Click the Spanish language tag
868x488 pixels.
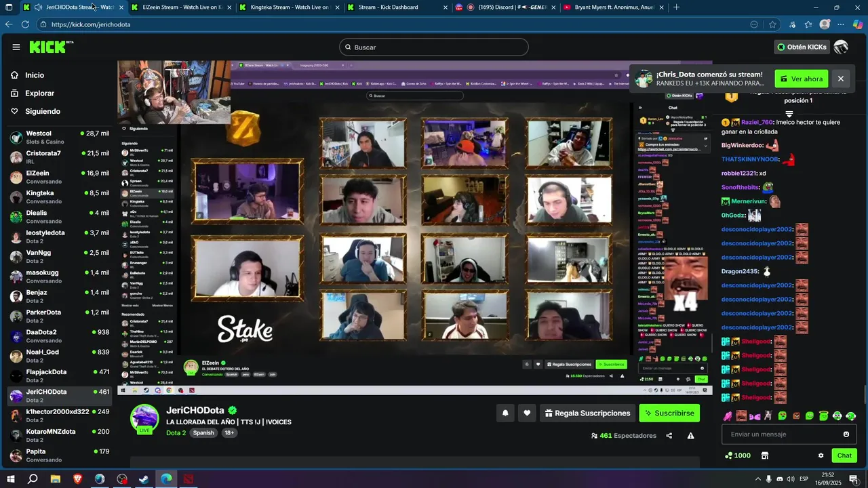tap(203, 432)
